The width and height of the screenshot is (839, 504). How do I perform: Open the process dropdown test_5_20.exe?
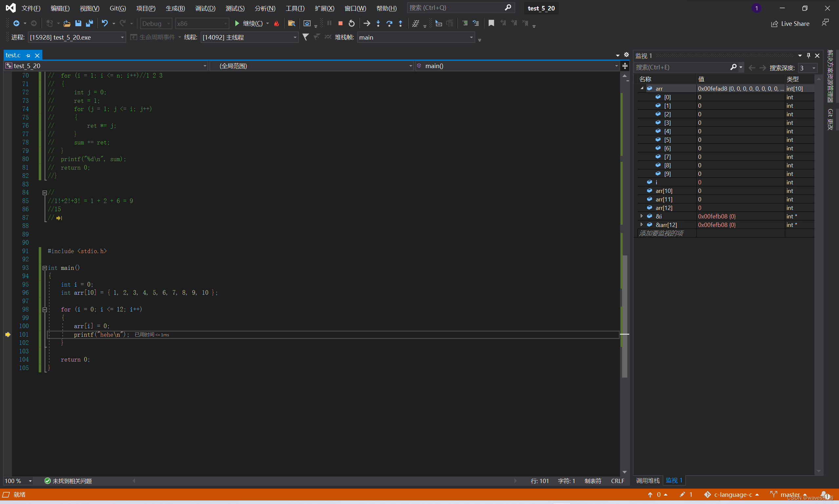(x=76, y=37)
